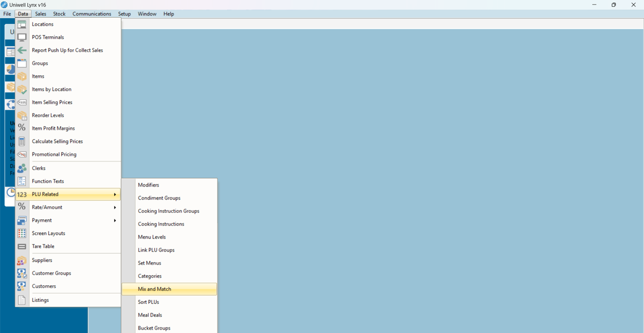Screen dimensions: 644x333
Task: Click the Clerks people icon
Action: tap(22, 168)
